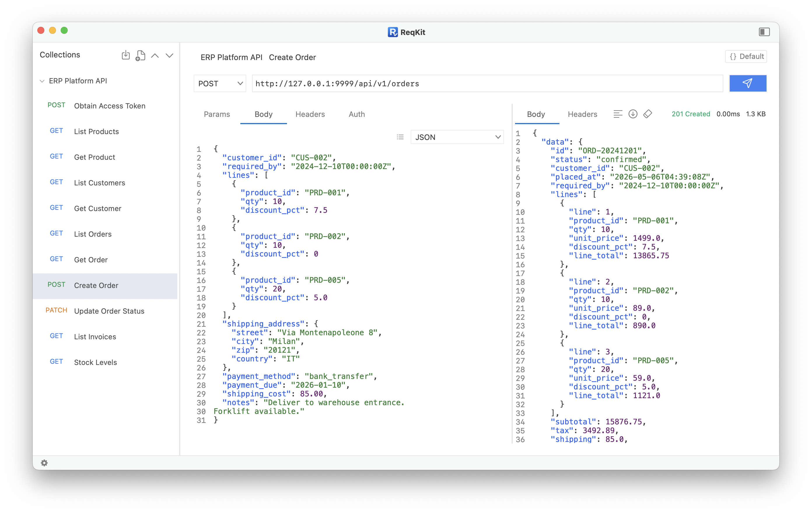The height and width of the screenshot is (513, 812).
Task: Click the "shipping_cost": 85.00 request line
Action: click(274, 394)
